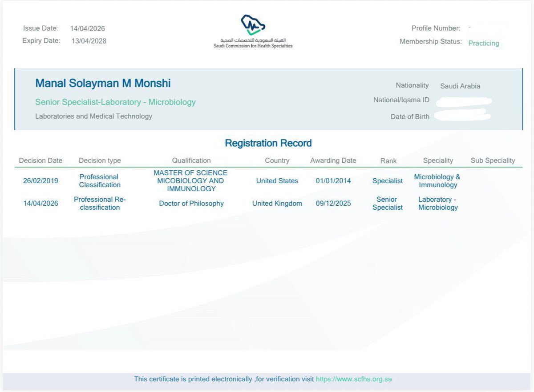Viewport: 534px width, 392px height.
Task: Click awarding date 09/12/2025
Action: pos(333,204)
